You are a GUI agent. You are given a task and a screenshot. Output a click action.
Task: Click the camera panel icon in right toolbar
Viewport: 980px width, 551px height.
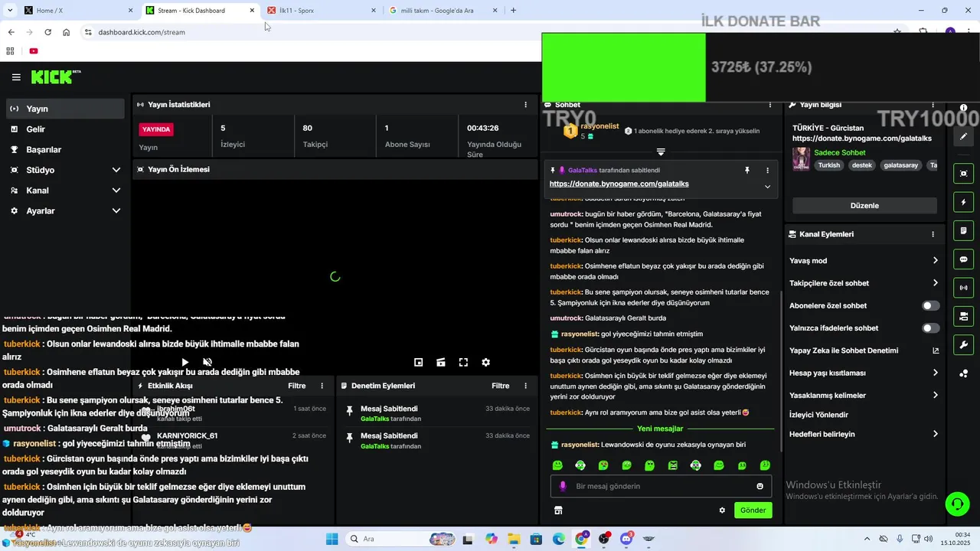[963, 316]
